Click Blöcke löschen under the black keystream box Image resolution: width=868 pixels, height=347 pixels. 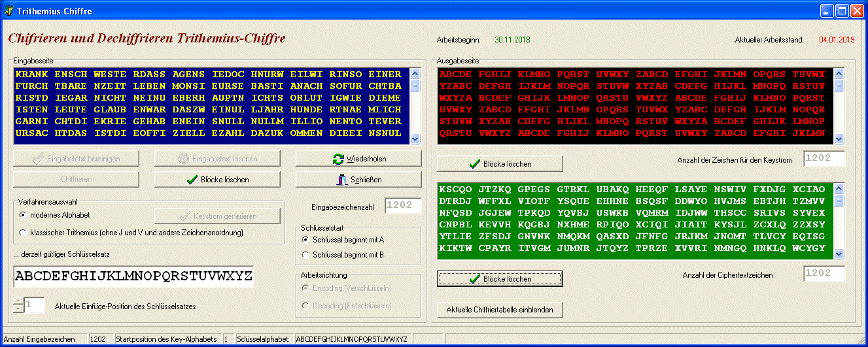500,164
